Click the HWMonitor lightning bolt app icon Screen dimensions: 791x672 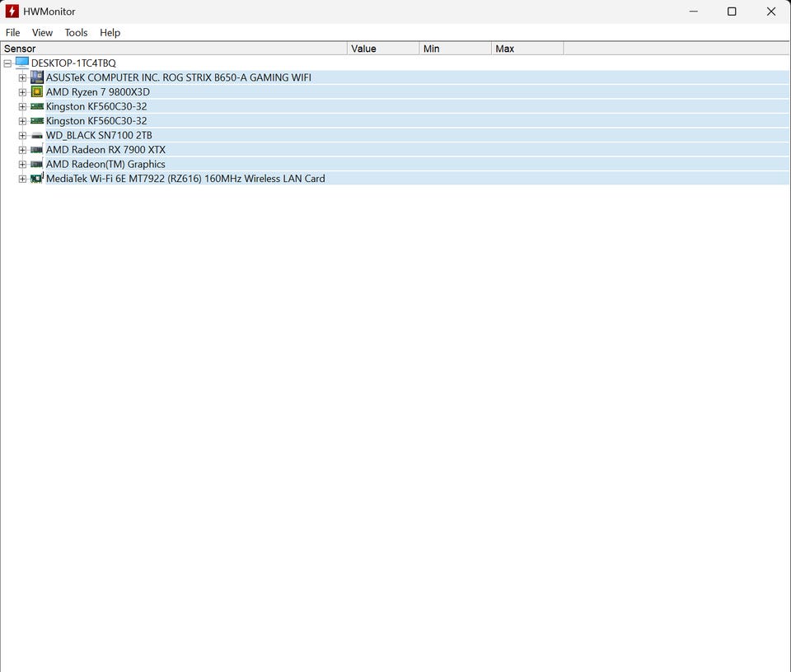12,11
